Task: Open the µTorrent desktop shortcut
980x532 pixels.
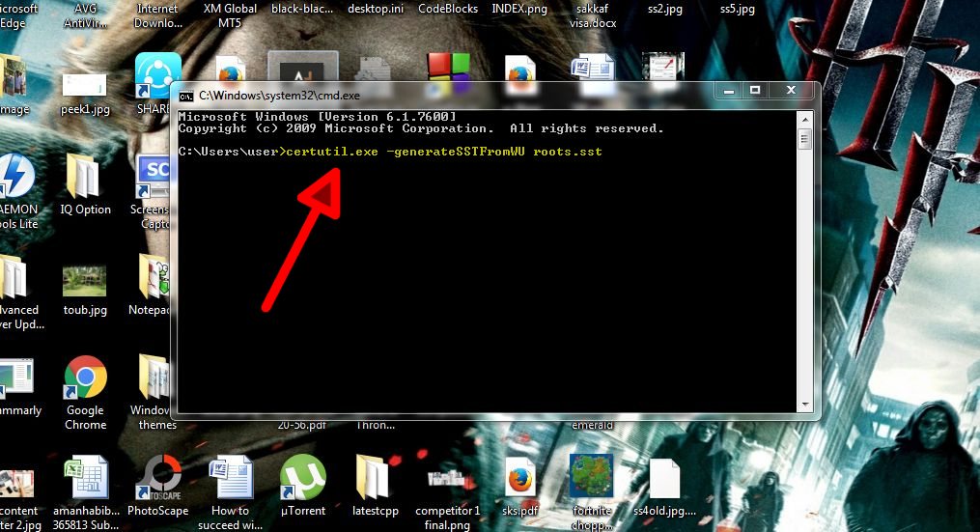Action: [x=302, y=477]
